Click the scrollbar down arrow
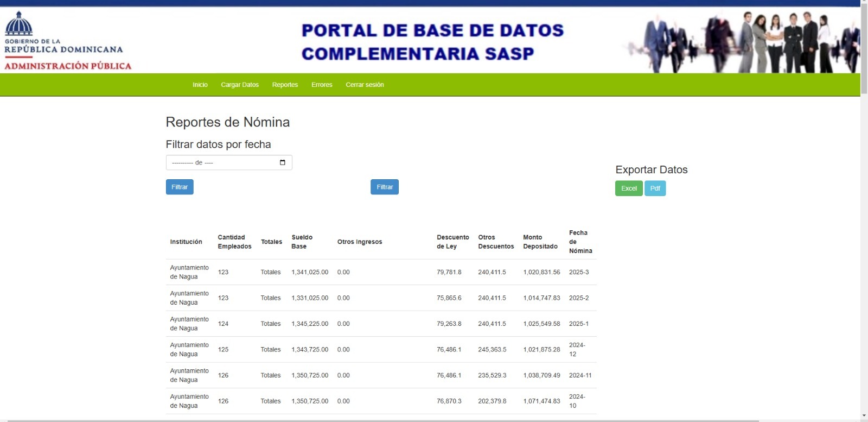The height and width of the screenshot is (422, 868). click(x=864, y=417)
